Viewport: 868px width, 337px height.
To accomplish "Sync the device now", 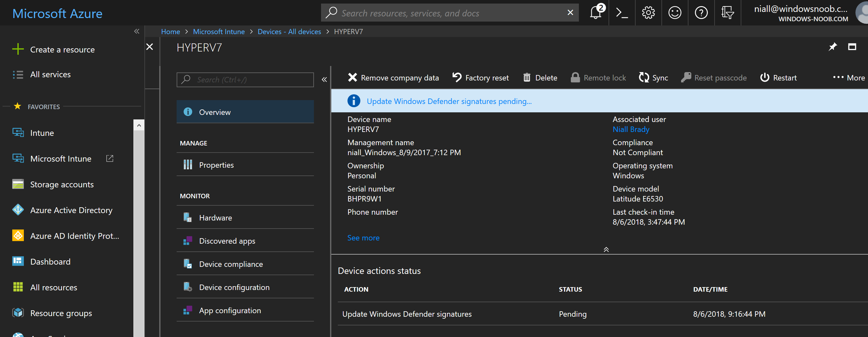I will pos(653,78).
